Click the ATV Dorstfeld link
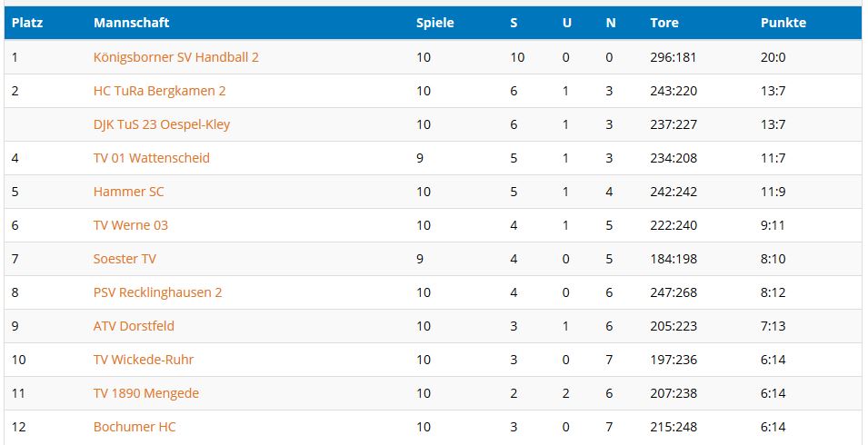The height and width of the screenshot is (445, 868). click(134, 326)
